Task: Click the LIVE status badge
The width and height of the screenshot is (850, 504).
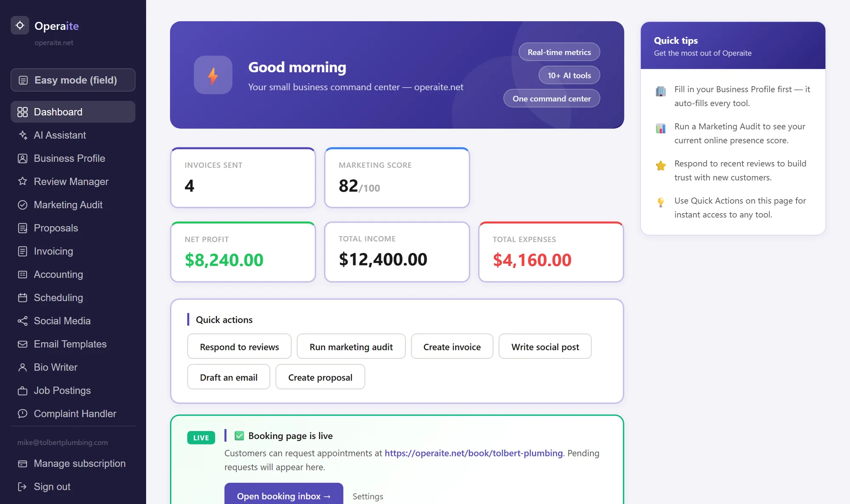Action: [x=201, y=438]
